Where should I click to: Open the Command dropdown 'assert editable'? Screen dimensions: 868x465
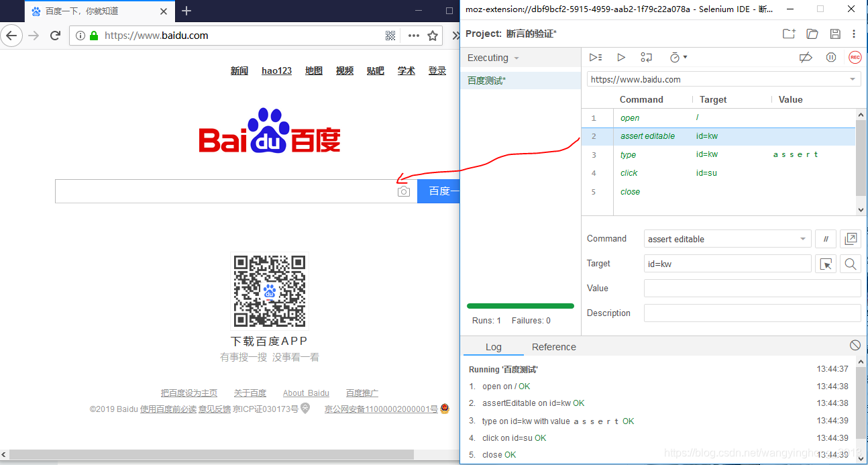pos(727,239)
